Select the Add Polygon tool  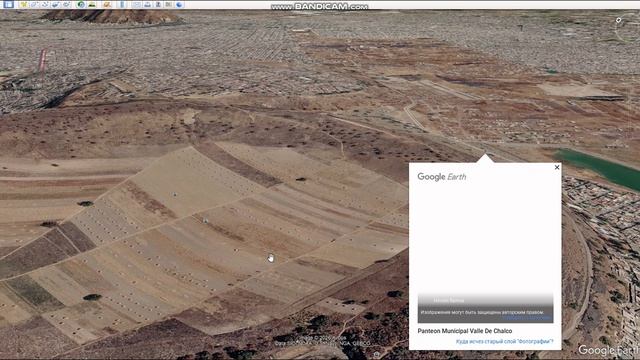point(34,4)
